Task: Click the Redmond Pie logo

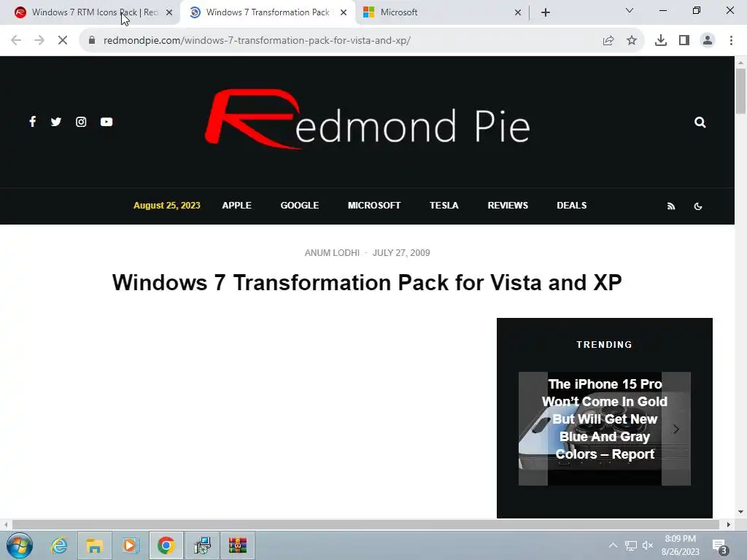Action: tap(368, 119)
